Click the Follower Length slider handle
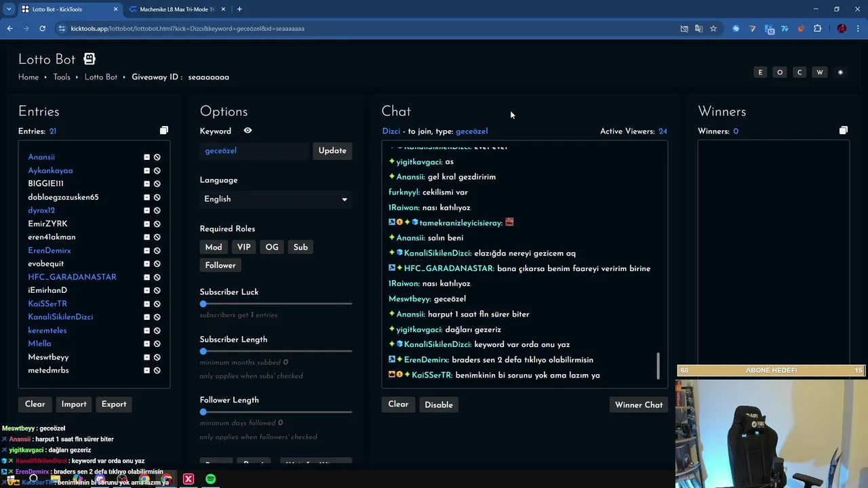The height and width of the screenshot is (488, 868). (x=203, y=412)
